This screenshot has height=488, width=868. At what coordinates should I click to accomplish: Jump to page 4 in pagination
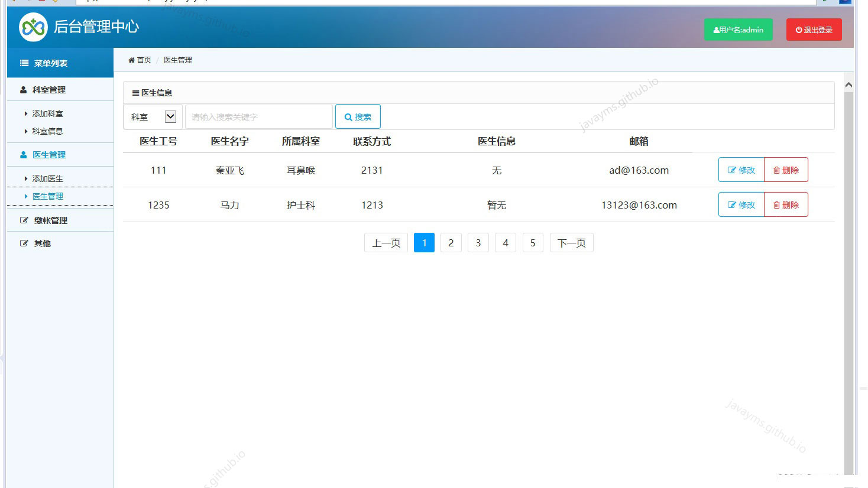(x=506, y=242)
